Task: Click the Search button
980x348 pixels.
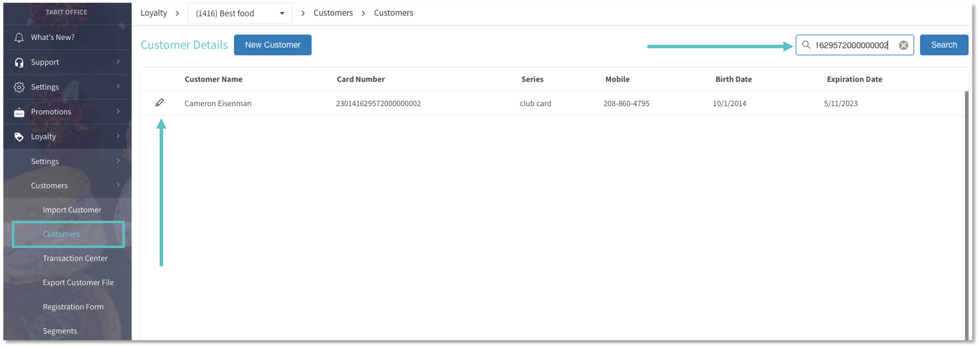Action: [944, 45]
